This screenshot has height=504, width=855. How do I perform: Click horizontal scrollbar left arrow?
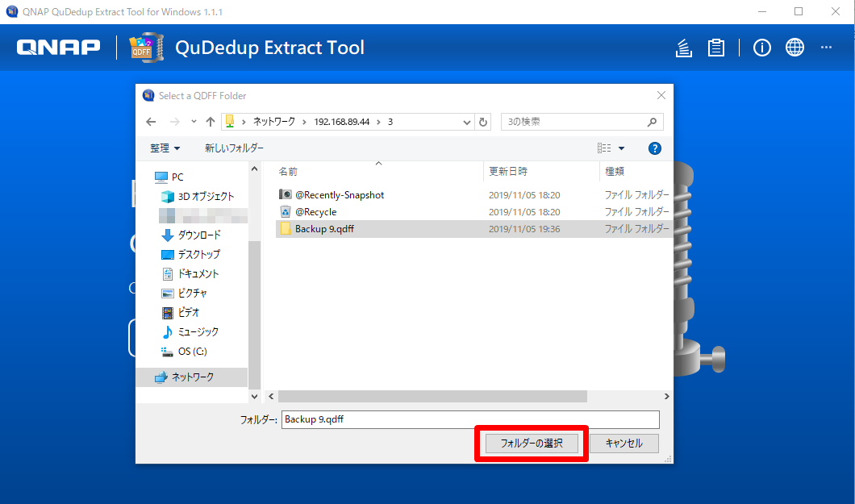(271, 397)
